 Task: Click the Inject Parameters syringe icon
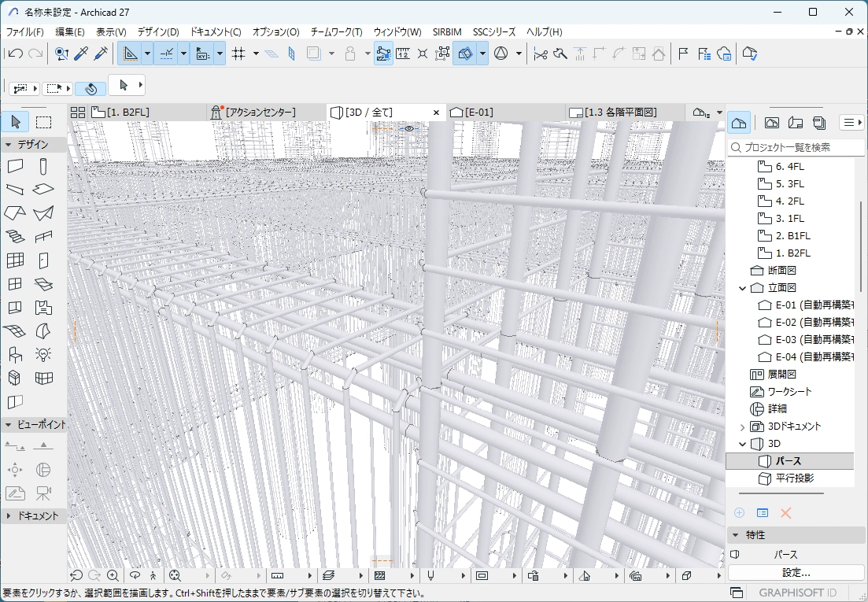coord(101,54)
